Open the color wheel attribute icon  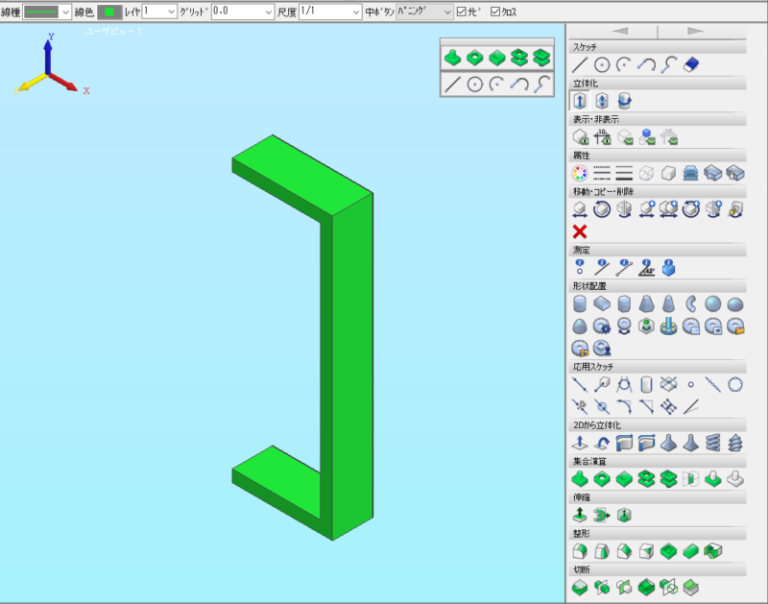(x=579, y=173)
